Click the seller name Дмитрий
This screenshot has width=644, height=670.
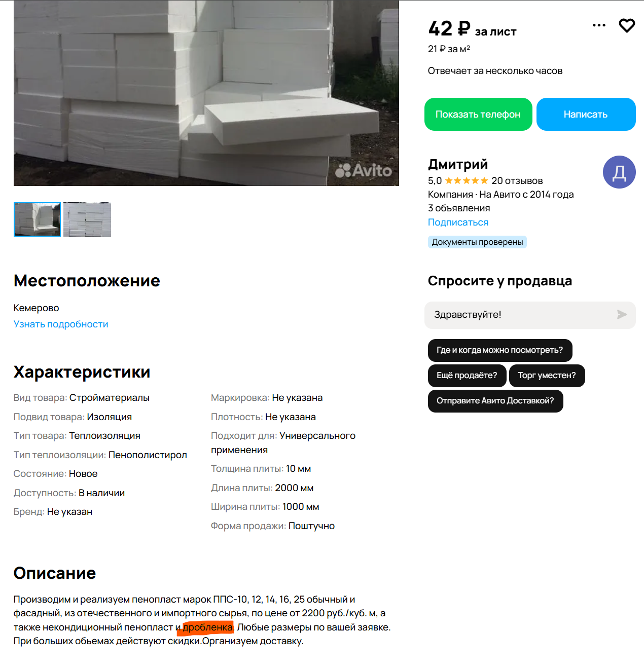tap(458, 164)
